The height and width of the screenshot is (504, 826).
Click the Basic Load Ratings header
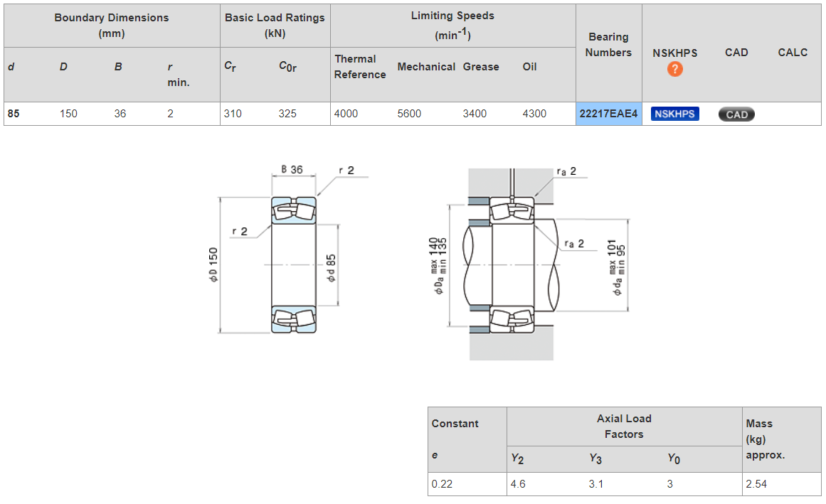275,26
